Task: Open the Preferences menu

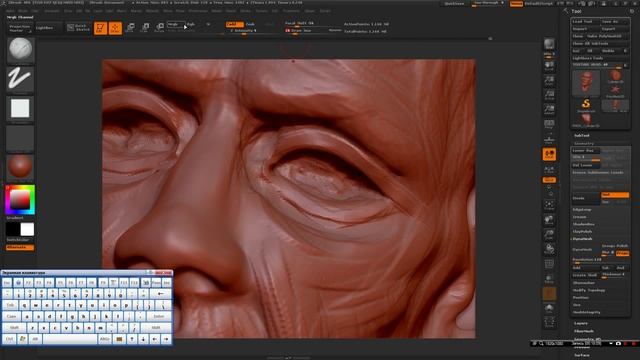Action: point(198,11)
